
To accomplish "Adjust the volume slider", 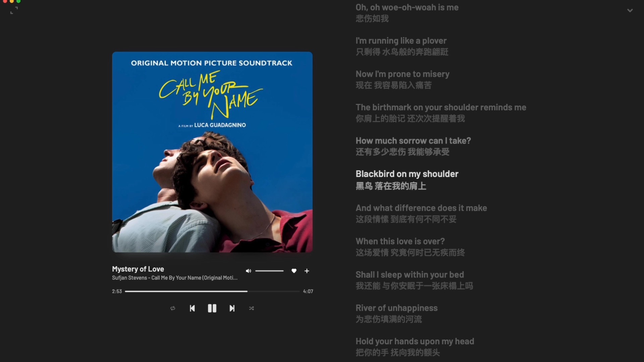I will pos(269,271).
